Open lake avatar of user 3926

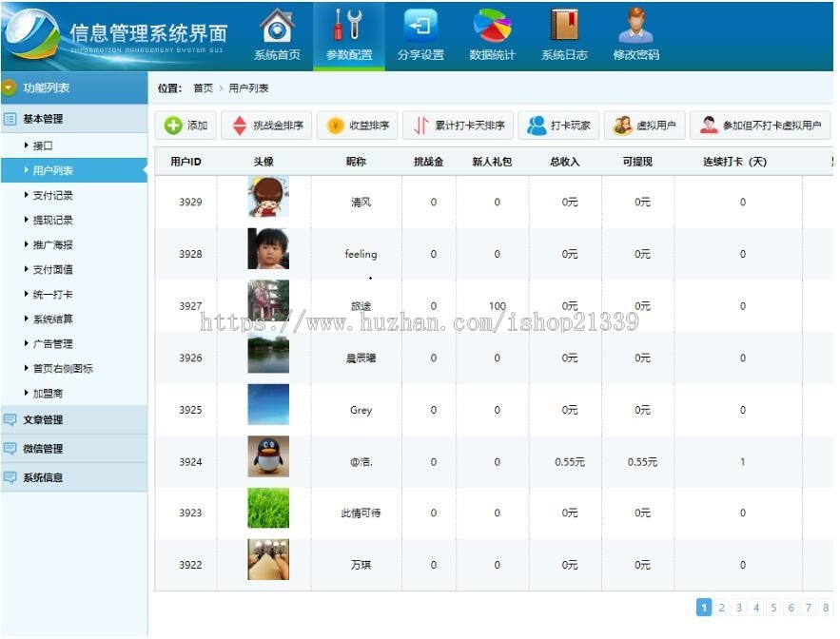268,353
